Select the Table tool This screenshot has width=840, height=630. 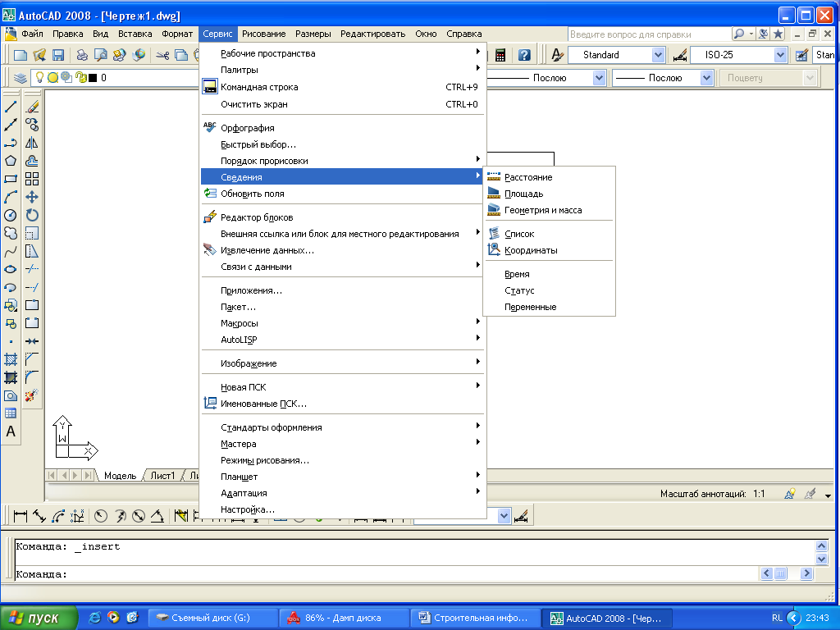click(x=11, y=413)
